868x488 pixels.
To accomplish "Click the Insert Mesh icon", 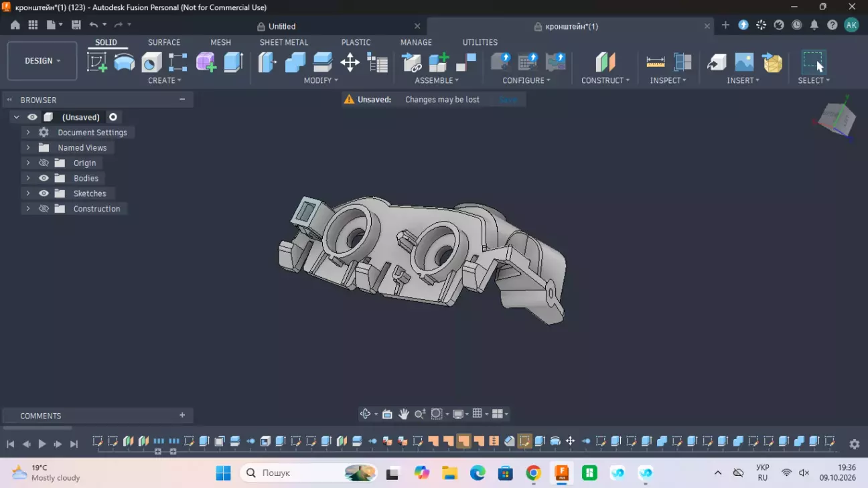I will [772, 62].
